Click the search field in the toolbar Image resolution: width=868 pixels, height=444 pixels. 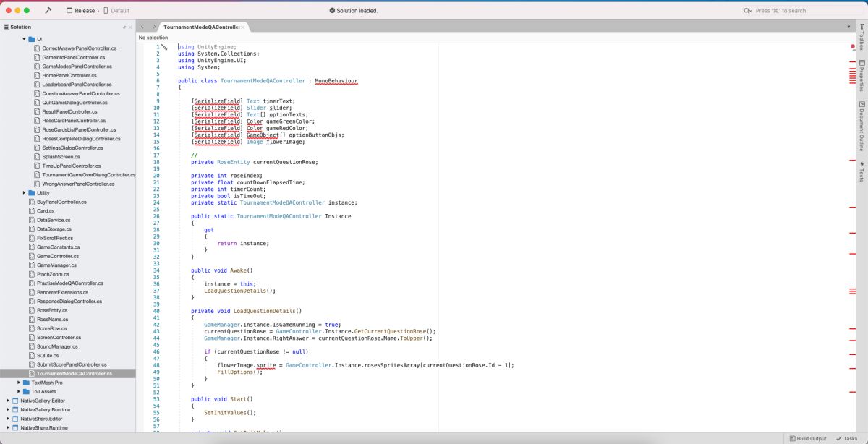click(x=801, y=11)
